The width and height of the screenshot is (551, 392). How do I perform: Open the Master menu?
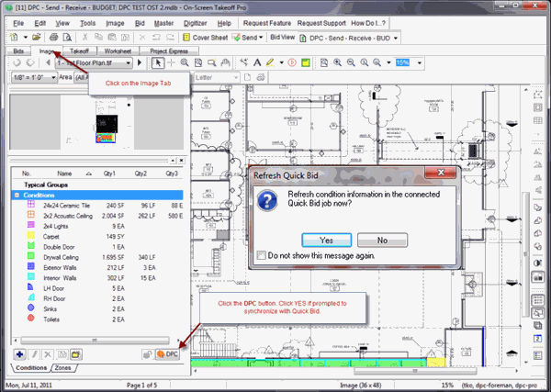(x=163, y=23)
